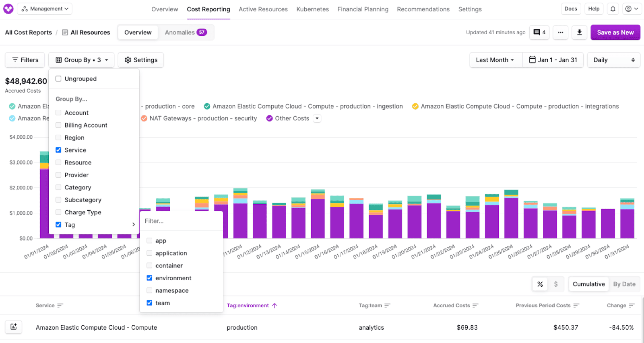Click Previous Period Costs filter icon
644x343 pixels.
(576, 306)
